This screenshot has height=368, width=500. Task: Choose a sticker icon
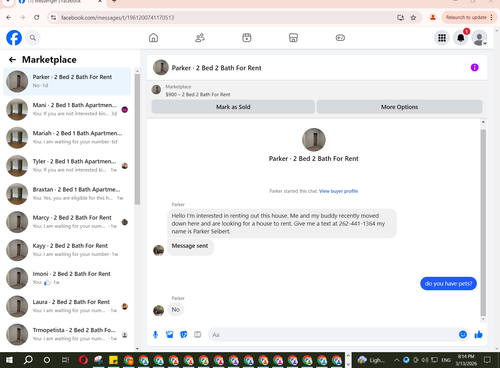pyautogui.click(x=184, y=334)
